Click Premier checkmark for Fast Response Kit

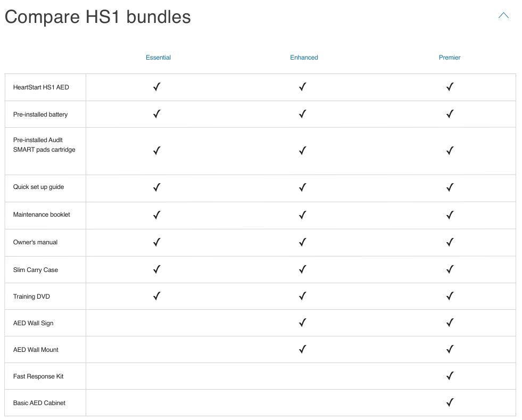pos(450,376)
